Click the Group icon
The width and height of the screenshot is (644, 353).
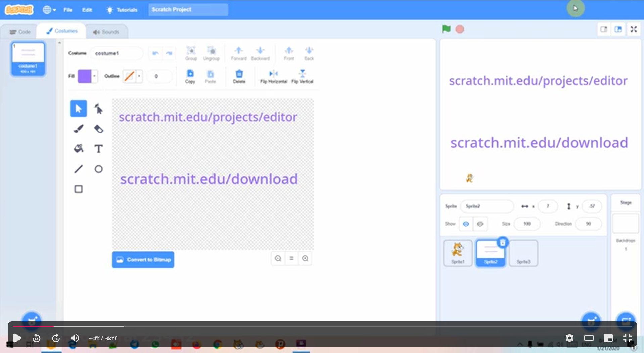pyautogui.click(x=191, y=53)
